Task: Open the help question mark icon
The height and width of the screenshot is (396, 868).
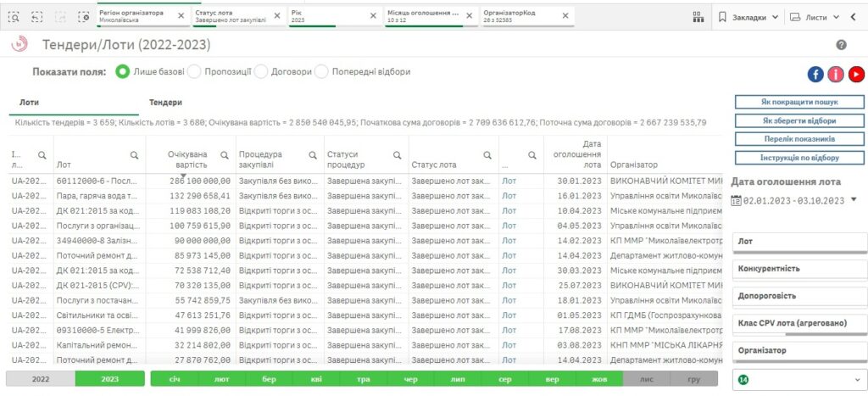Action: pos(841,45)
